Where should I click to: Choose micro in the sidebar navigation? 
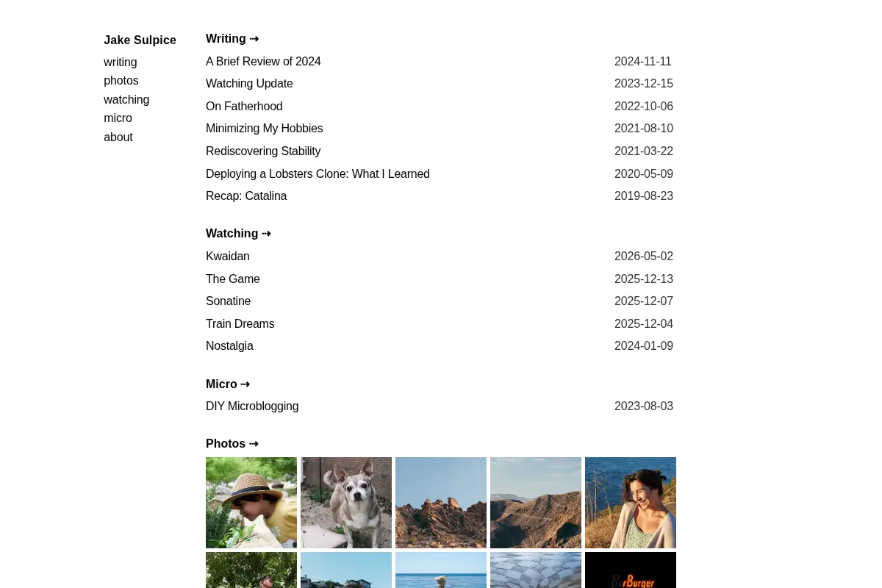point(118,118)
